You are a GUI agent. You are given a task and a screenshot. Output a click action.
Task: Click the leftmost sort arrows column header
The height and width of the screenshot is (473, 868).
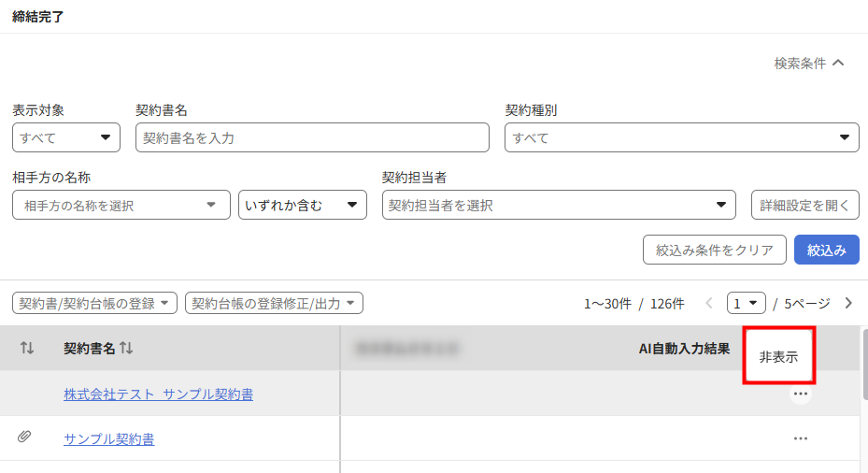click(x=27, y=349)
